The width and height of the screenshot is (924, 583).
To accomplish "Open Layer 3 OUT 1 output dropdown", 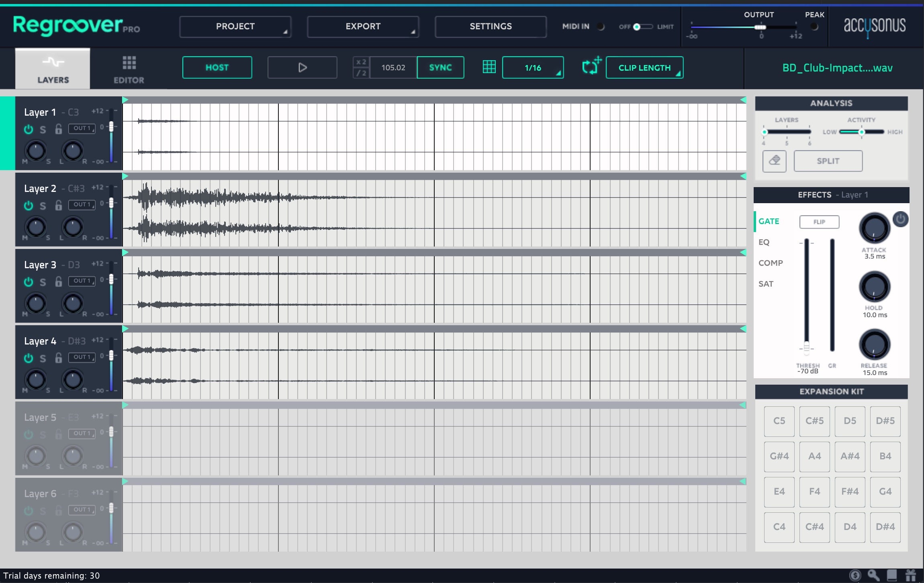I will (82, 281).
